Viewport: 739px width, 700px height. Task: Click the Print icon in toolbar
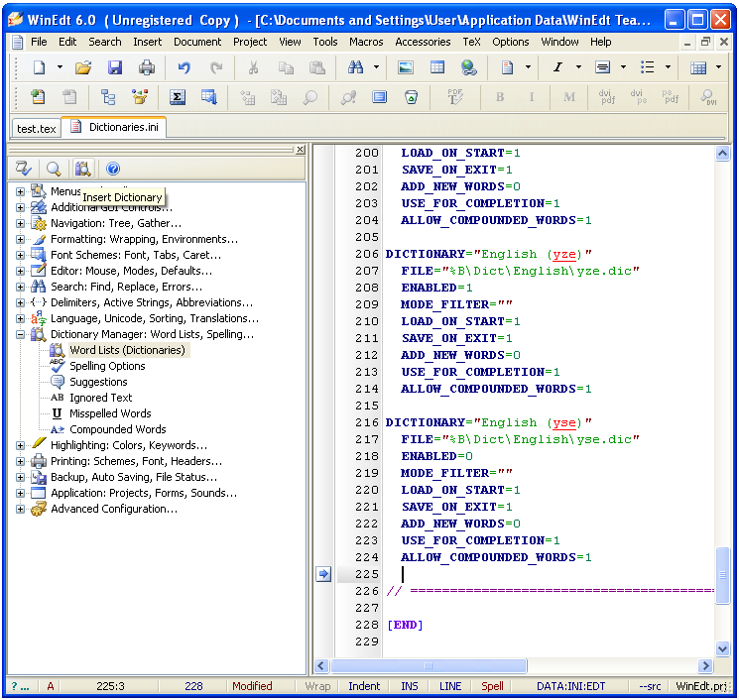pyautogui.click(x=147, y=67)
